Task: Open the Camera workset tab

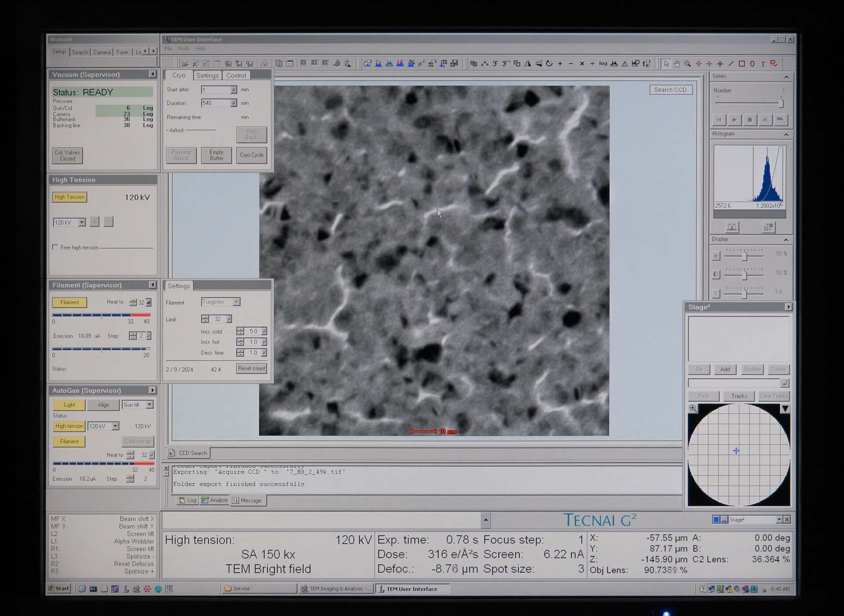Action: pyautogui.click(x=102, y=52)
